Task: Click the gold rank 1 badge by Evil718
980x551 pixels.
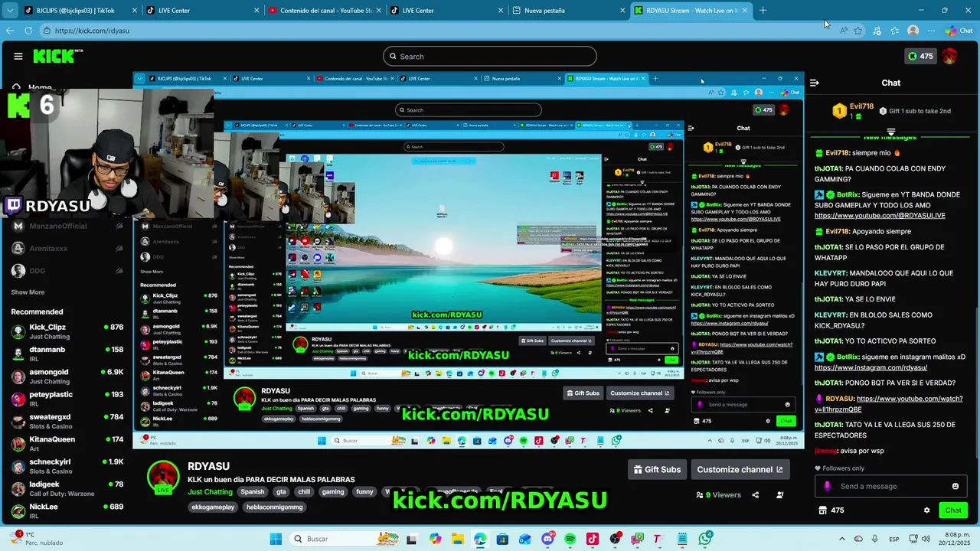Action: coord(839,111)
